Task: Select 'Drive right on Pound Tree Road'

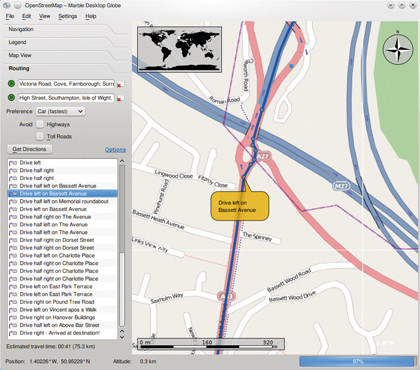Action: (63, 302)
